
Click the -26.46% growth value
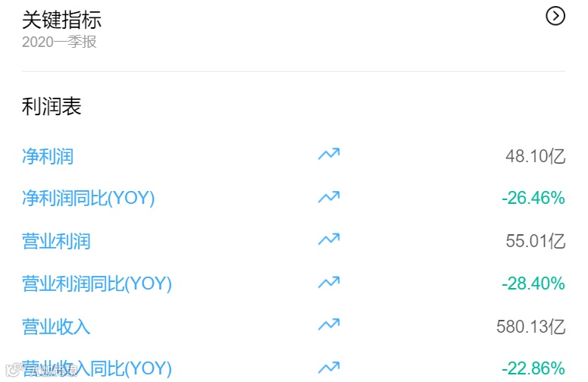point(533,198)
